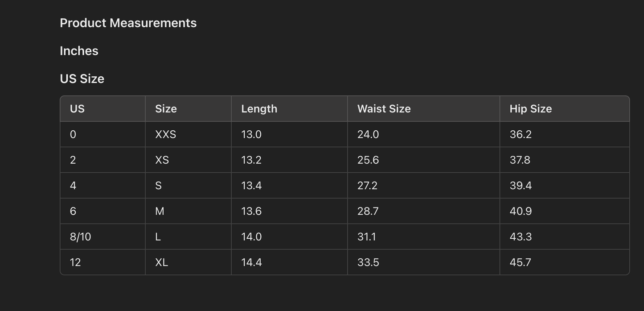Image resolution: width=644 pixels, height=311 pixels.
Task: Click hip size value 40.9
Action: click(521, 211)
